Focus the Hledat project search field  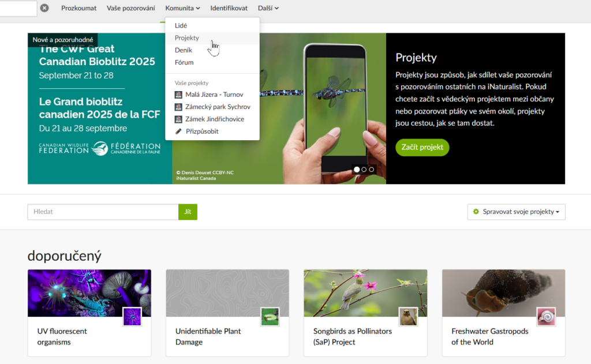(103, 212)
